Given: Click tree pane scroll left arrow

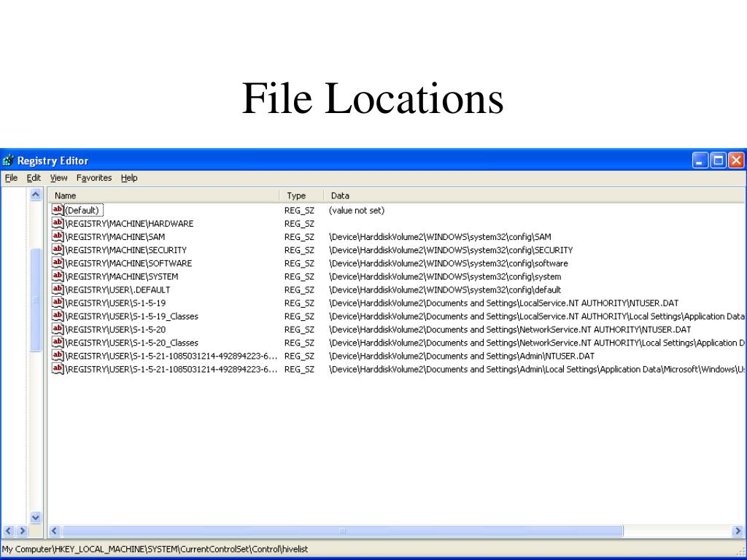Looking at the screenshot, I should [x=9, y=531].
